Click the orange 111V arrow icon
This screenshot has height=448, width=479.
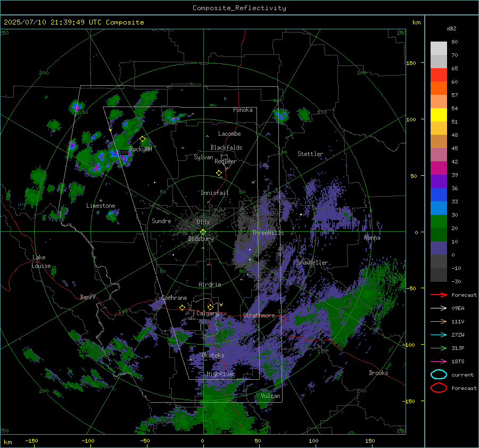(439, 321)
